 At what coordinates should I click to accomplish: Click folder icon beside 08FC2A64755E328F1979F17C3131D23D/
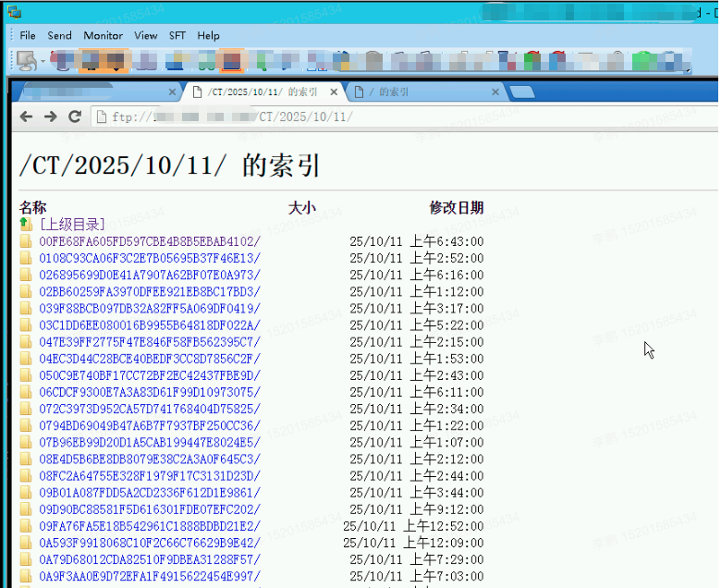pos(26,476)
